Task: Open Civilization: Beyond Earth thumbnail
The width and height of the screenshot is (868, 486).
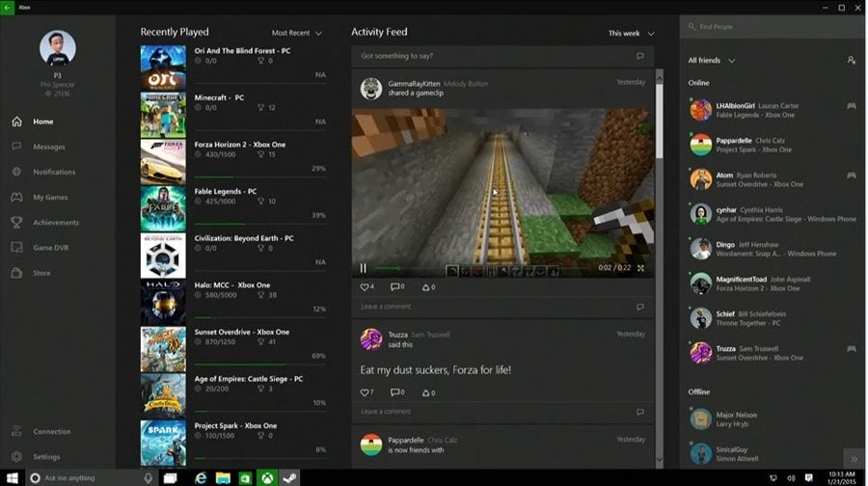Action: point(163,256)
